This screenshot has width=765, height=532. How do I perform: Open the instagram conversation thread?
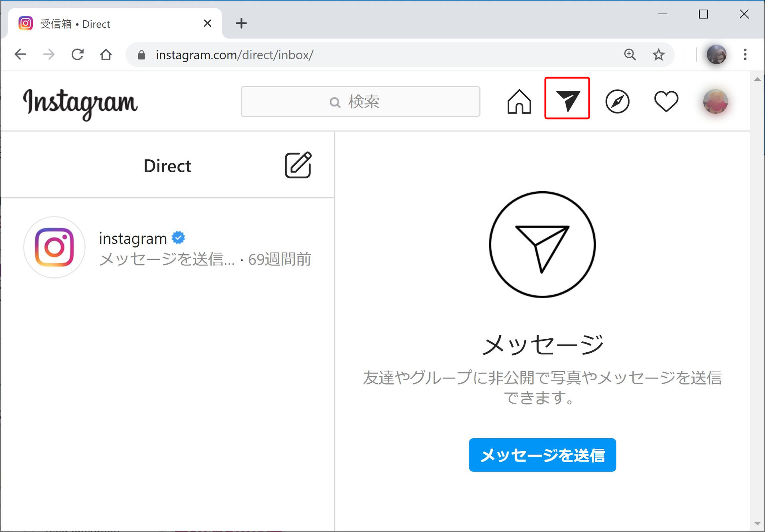167,248
